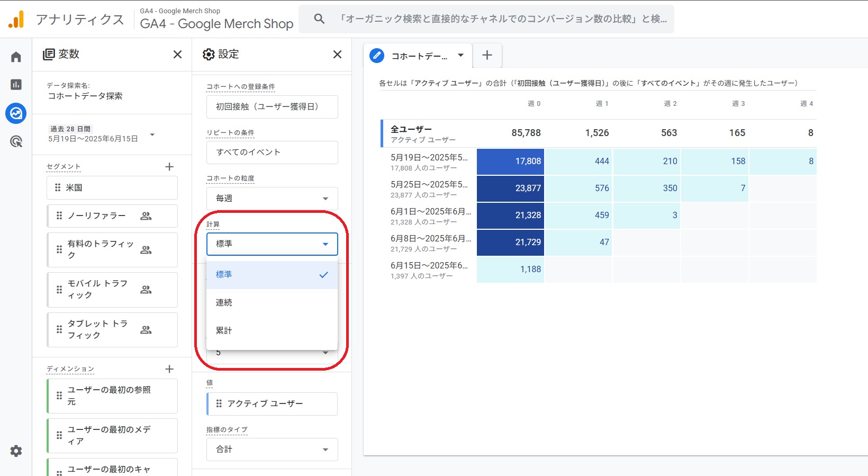Add a new segment with plus icon
868x476 pixels.
(x=169, y=167)
